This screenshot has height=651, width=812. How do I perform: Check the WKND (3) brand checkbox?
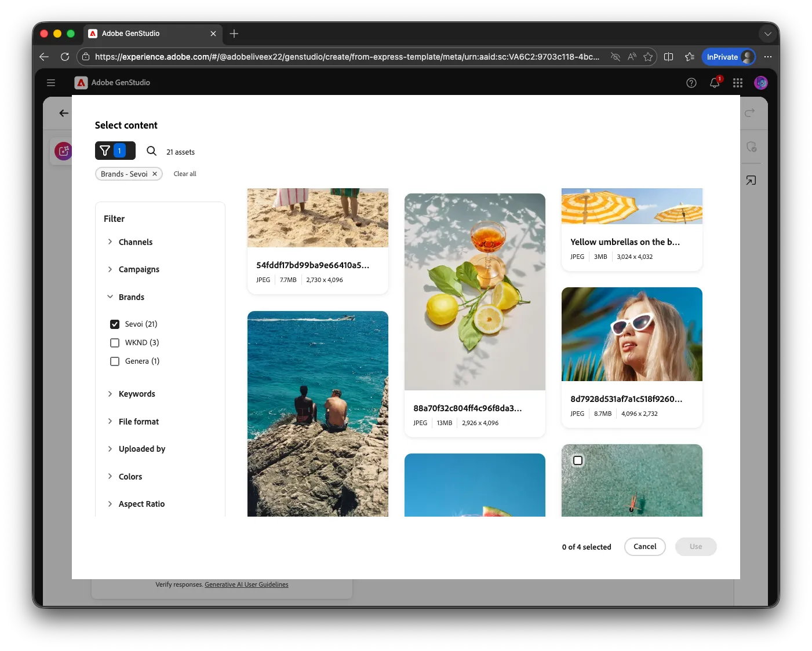[115, 343]
